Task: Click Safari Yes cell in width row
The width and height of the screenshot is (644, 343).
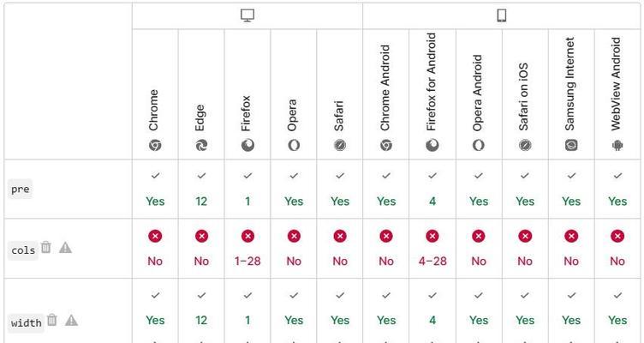Action: coord(340,310)
